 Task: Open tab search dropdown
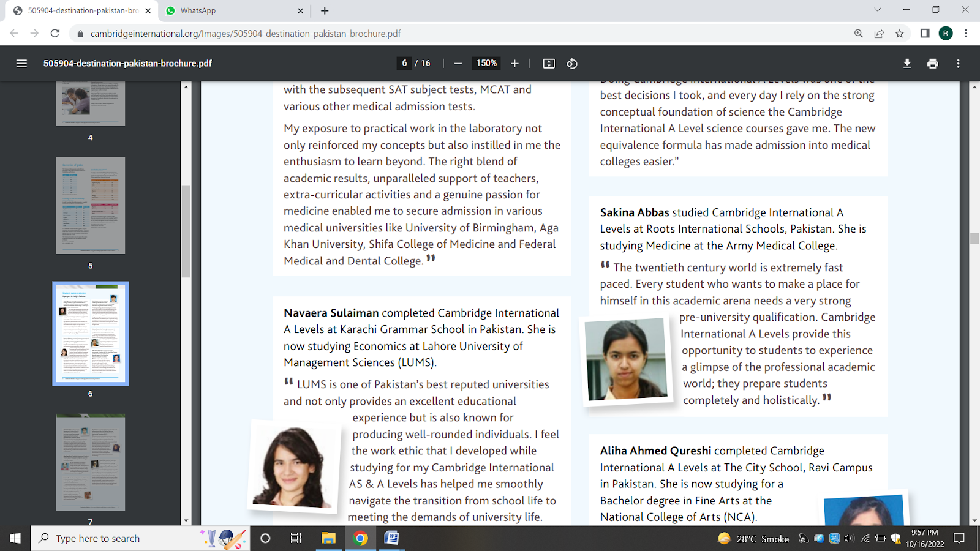[878, 10]
